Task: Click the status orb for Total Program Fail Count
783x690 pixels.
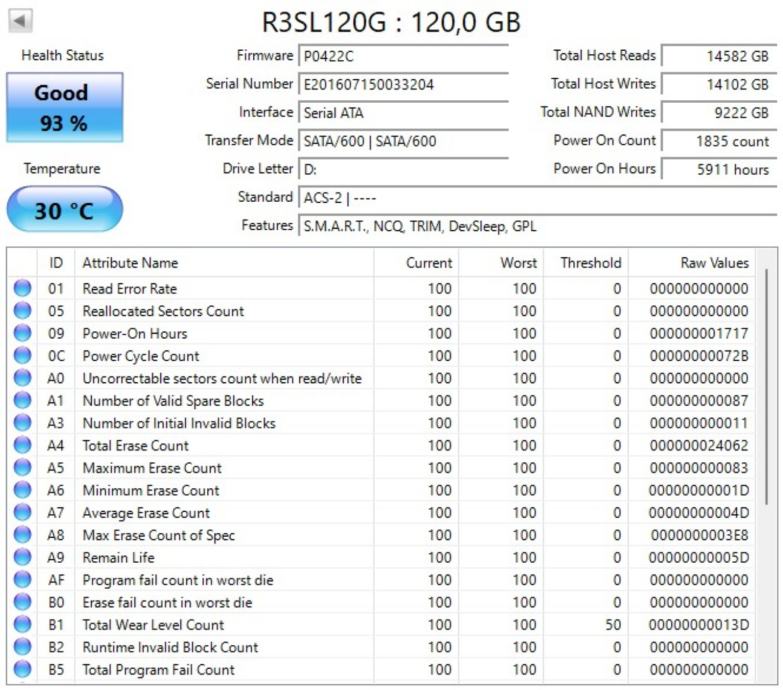Action: coord(22,669)
